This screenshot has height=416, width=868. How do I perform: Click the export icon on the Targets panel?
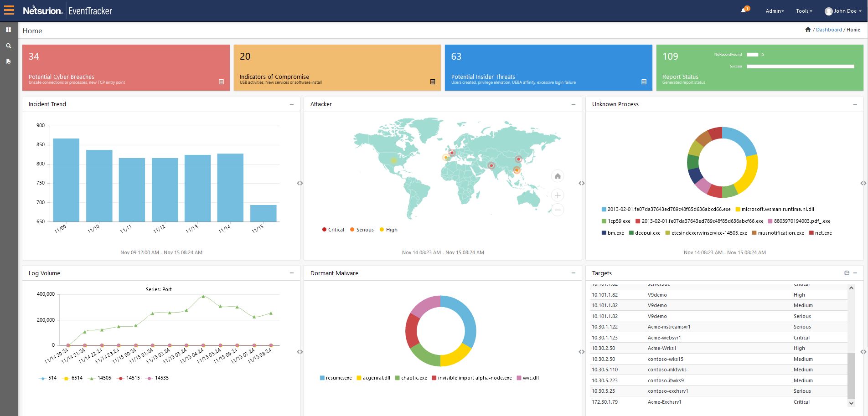pos(846,272)
